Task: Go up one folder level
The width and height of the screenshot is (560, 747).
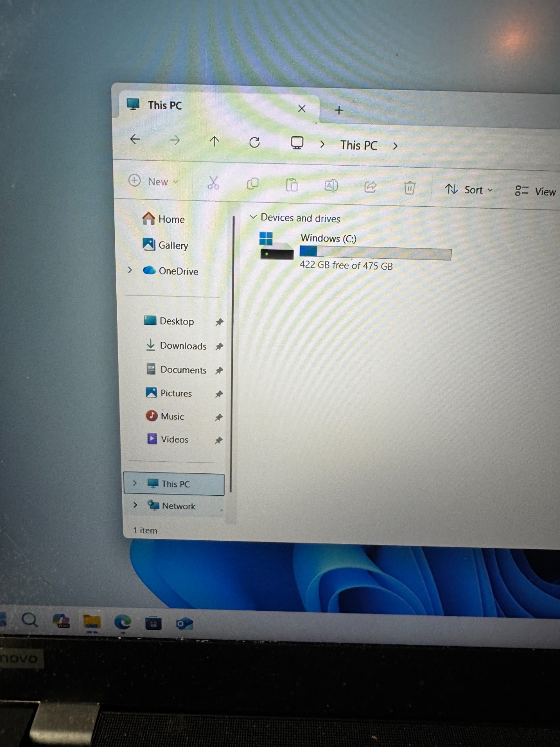Action: 214,141
